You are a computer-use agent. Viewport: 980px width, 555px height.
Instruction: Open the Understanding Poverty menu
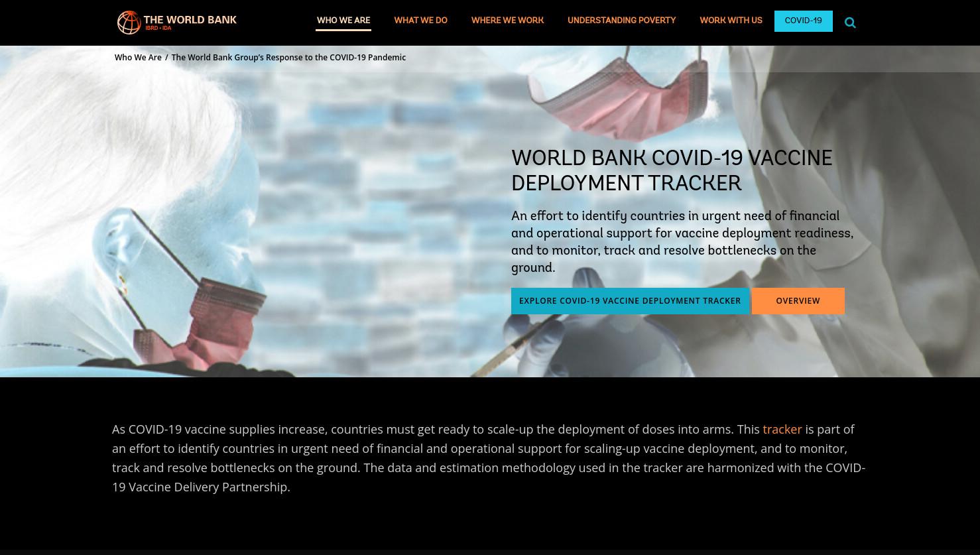pyautogui.click(x=621, y=21)
